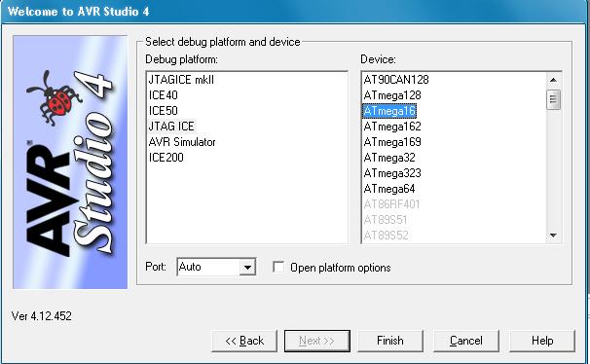
Task: Go back with << Back button
Action: coord(244,341)
